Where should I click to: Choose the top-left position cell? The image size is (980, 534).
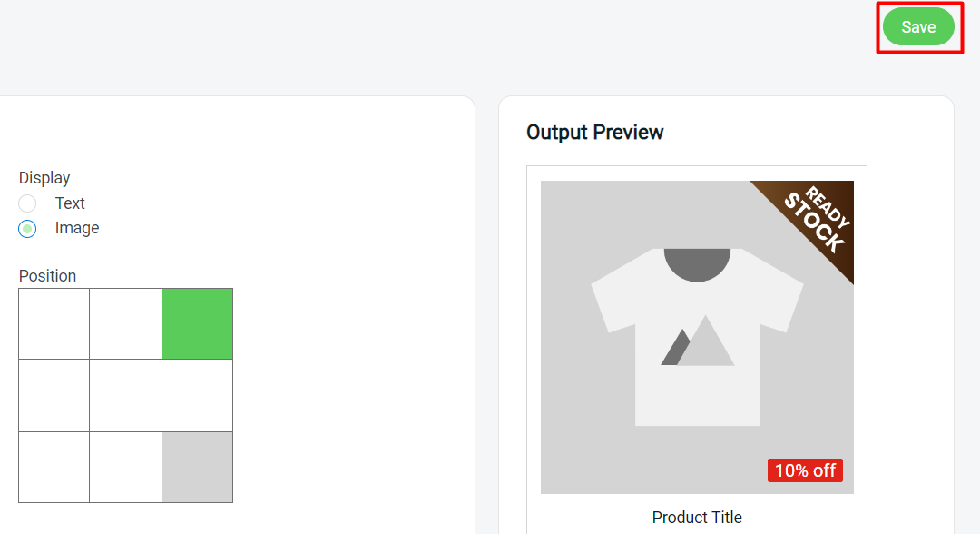(54, 323)
